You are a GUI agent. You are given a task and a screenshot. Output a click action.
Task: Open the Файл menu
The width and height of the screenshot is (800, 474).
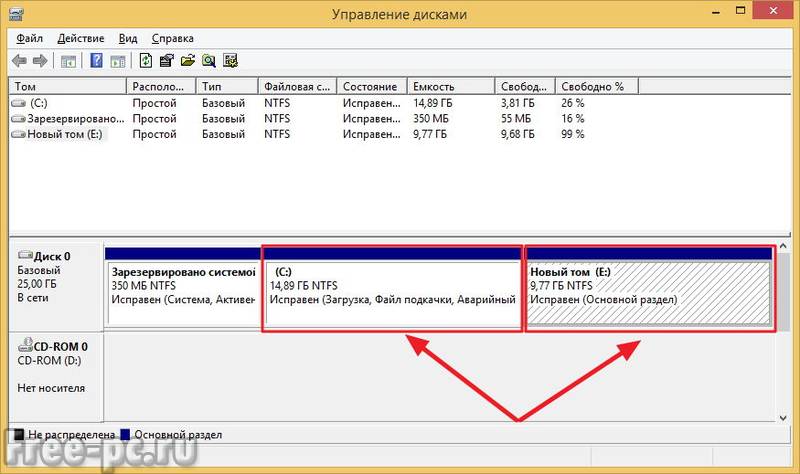coord(30,39)
